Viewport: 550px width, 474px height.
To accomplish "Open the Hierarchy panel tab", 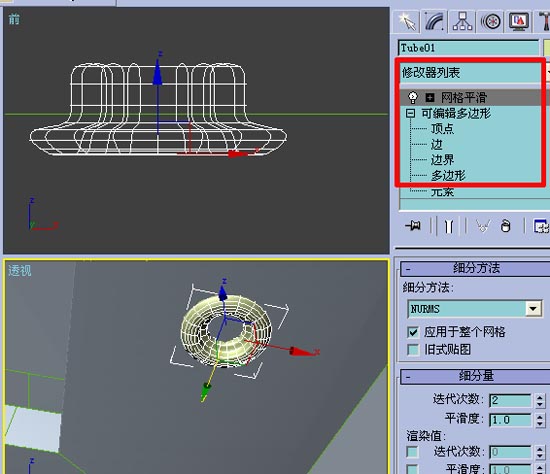I will coord(463,22).
